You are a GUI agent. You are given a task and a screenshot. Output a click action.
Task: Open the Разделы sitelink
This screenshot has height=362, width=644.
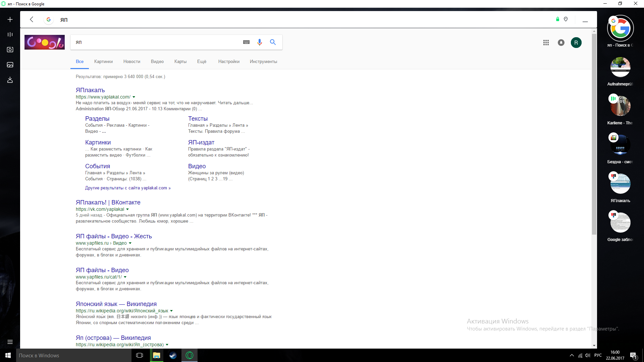(97, 119)
